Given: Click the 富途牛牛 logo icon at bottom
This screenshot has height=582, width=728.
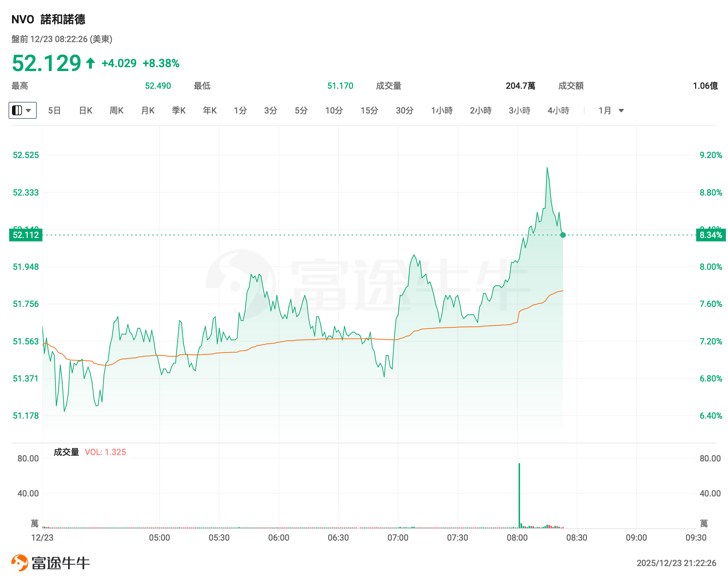Looking at the screenshot, I should pyautogui.click(x=20, y=563).
